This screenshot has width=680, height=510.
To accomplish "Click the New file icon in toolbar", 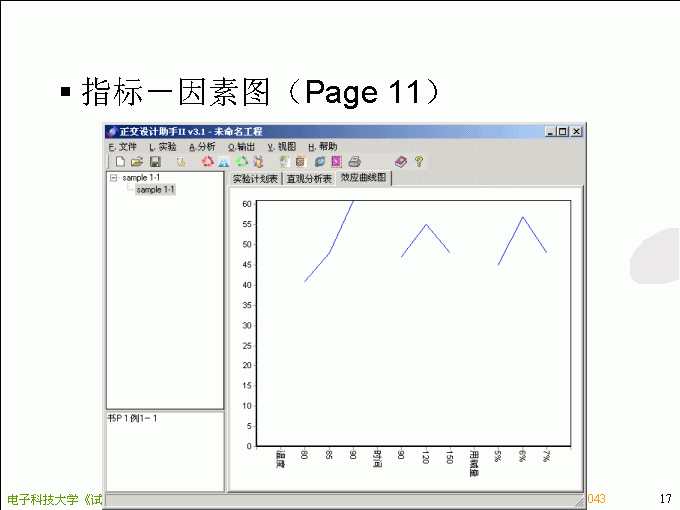I will point(120,161).
